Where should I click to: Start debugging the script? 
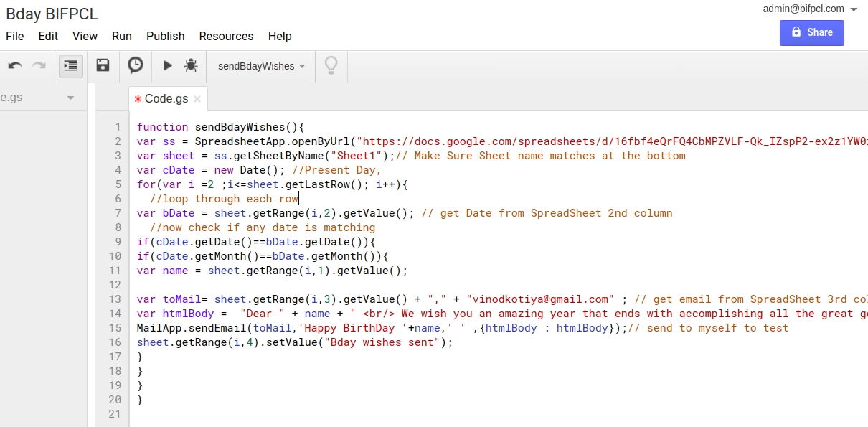(x=191, y=65)
